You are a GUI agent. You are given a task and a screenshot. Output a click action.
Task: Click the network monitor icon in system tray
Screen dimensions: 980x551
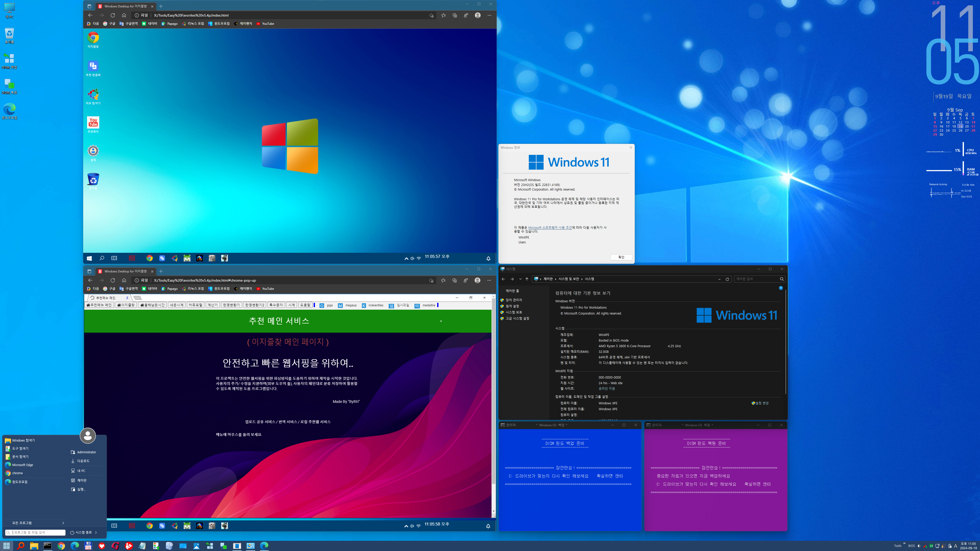point(937,546)
